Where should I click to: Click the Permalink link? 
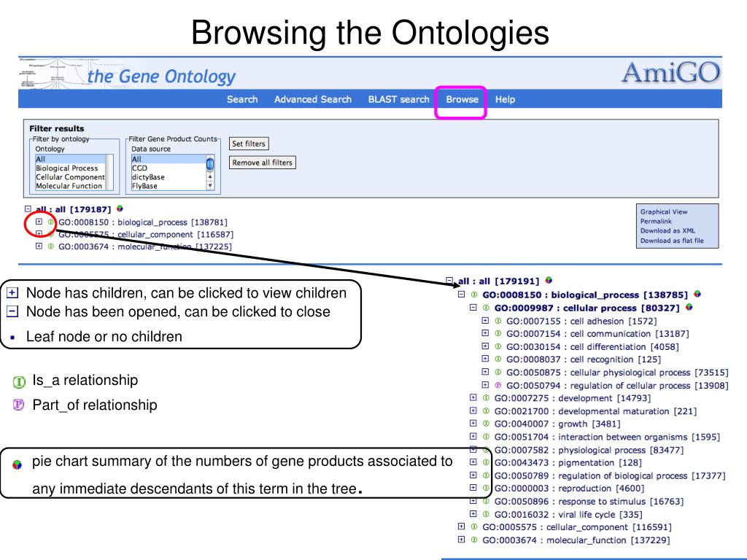tap(656, 222)
